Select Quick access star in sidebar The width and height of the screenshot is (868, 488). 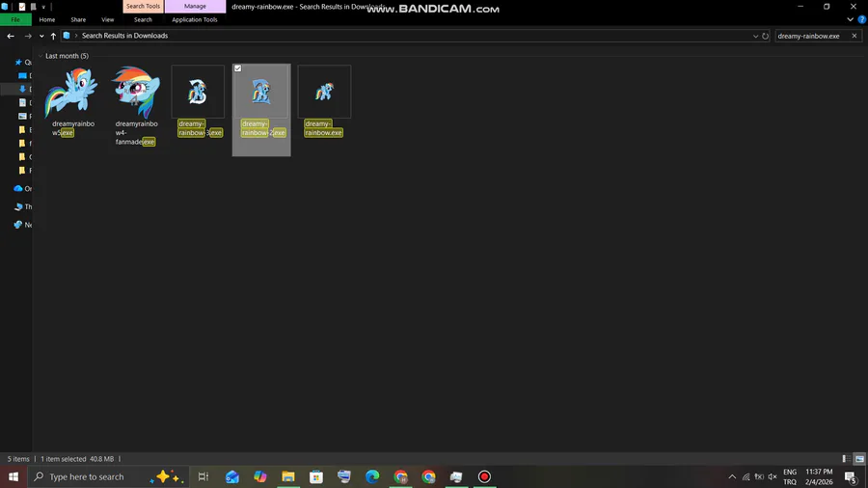[x=18, y=62]
